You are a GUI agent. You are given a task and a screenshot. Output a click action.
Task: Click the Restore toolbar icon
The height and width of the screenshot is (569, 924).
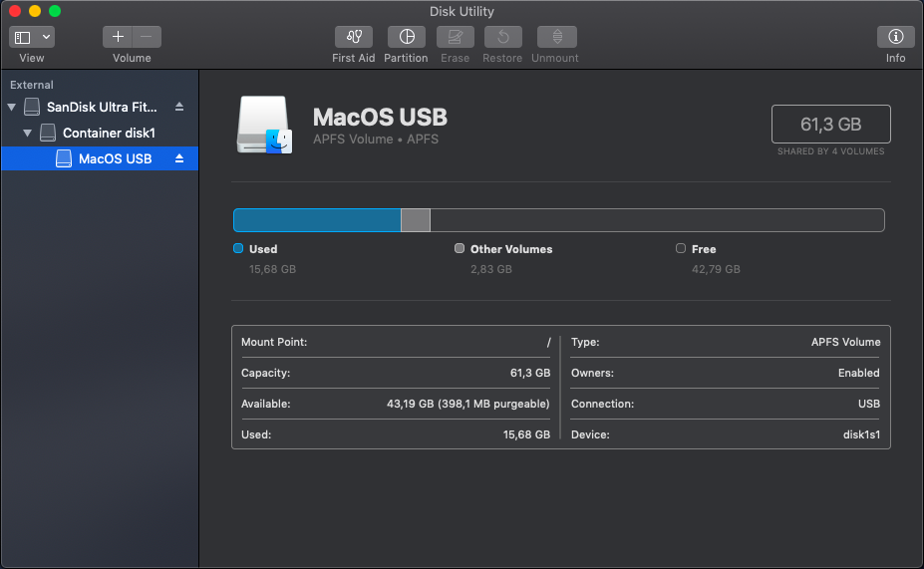[x=502, y=37]
